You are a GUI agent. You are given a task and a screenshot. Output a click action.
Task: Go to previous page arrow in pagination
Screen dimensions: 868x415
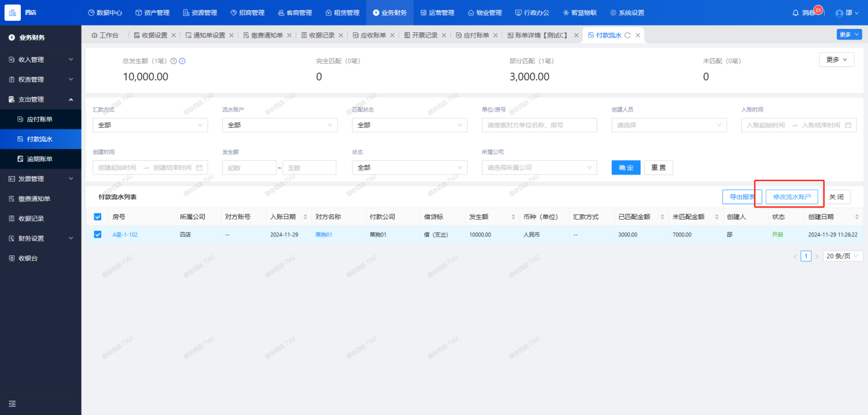pyautogui.click(x=795, y=256)
